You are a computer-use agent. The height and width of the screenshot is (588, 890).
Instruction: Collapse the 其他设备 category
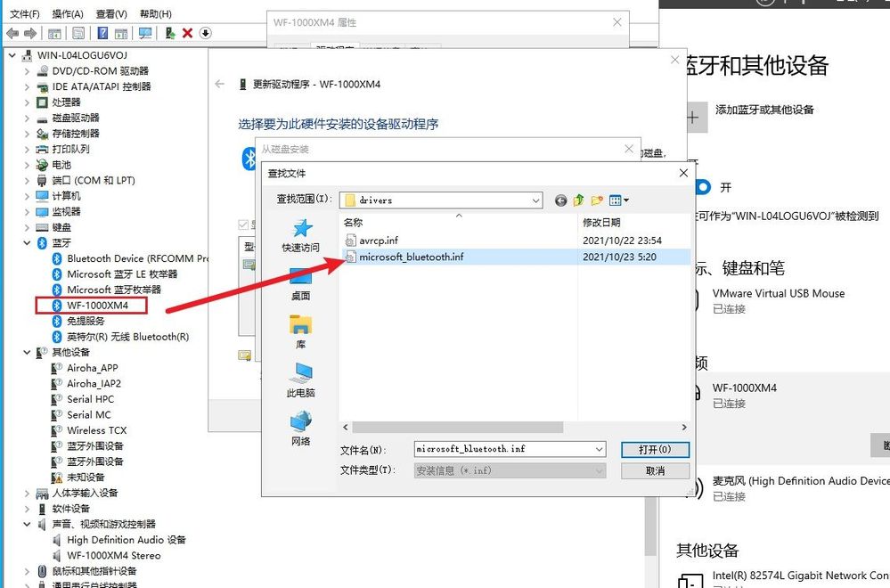click(x=27, y=353)
